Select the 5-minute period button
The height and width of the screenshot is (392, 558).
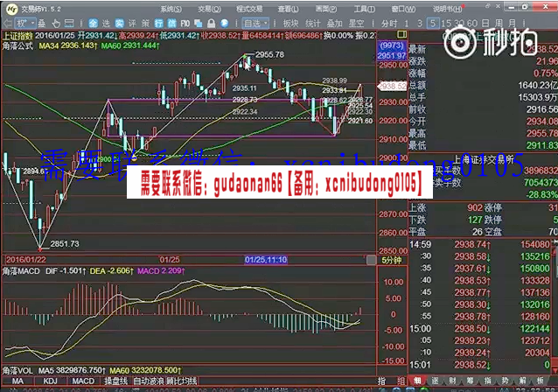tap(433, 24)
